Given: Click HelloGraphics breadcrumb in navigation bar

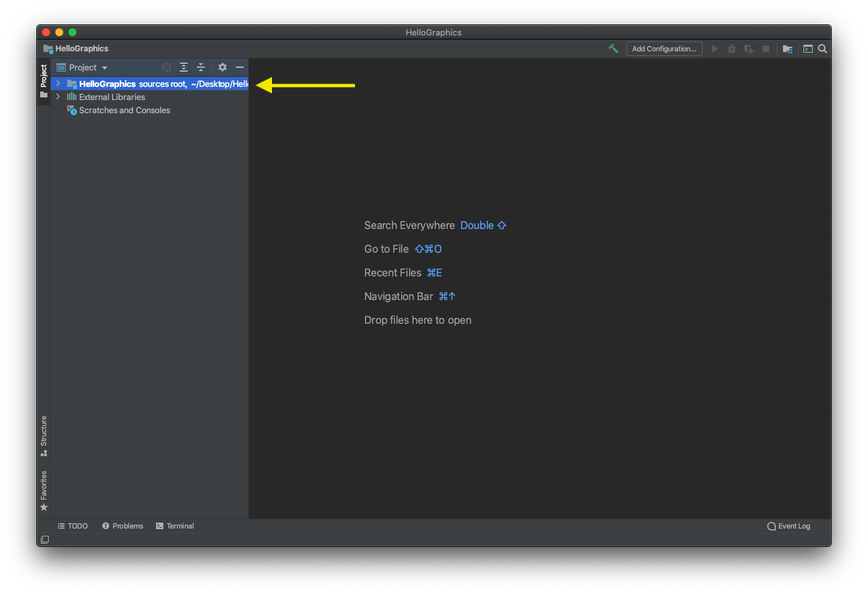Looking at the screenshot, I should (76, 49).
